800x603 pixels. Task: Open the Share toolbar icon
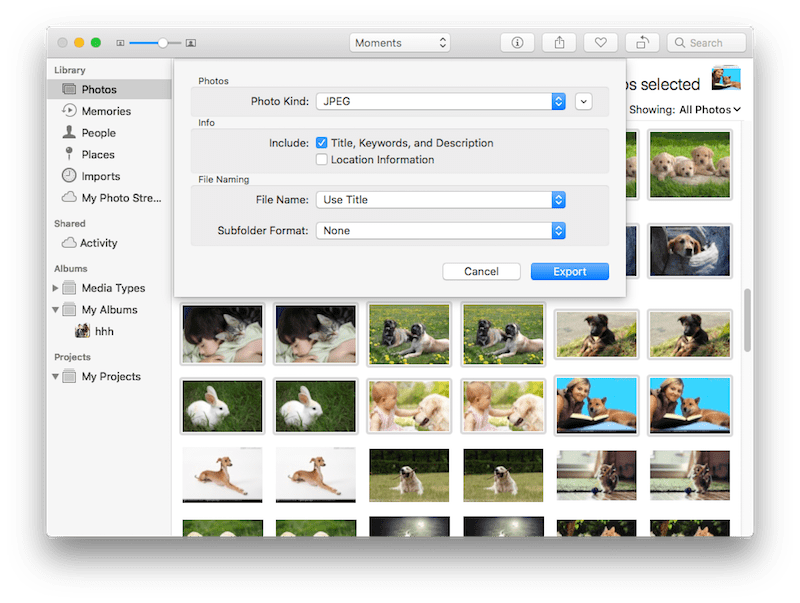click(x=558, y=43)
